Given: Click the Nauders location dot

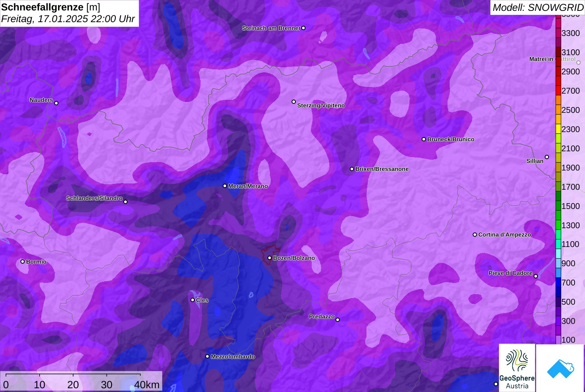Looking at the screenshot, I should [x=56, y=103].
